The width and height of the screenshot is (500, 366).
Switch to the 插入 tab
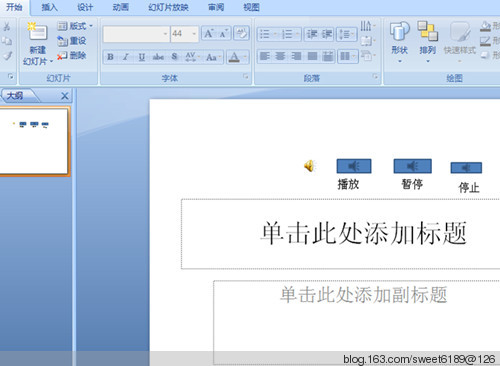point(49,7)
